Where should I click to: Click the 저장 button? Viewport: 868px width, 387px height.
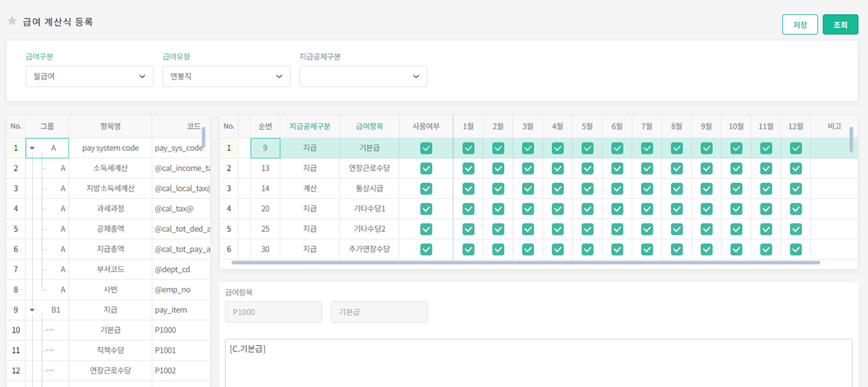800,24
